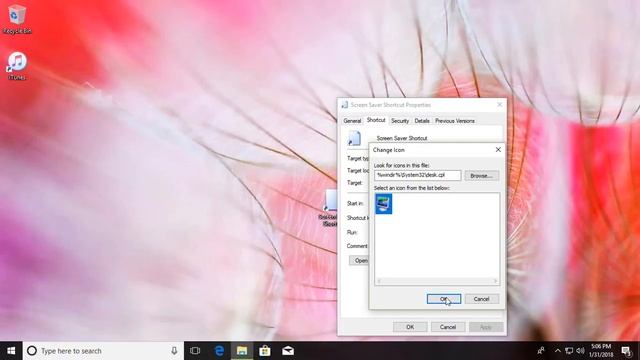The width and height of the screenshot is (640, 360).
Task: Open the Security tab
Action: [400, 121]
